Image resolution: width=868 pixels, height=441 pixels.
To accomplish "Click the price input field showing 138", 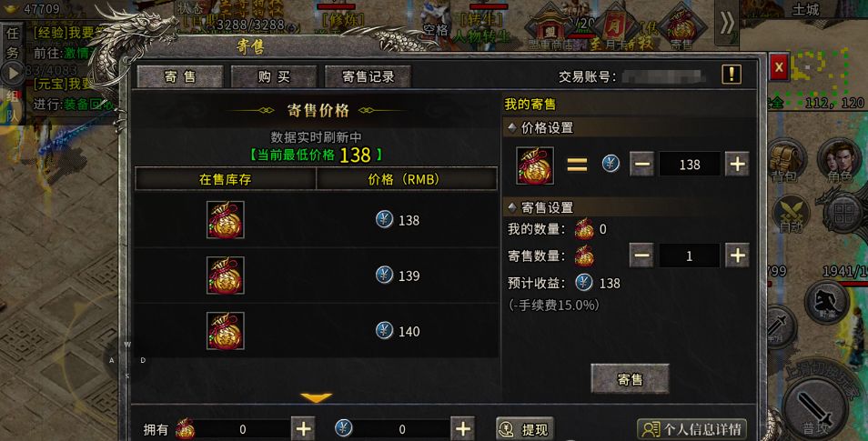I will pos(689,165).
